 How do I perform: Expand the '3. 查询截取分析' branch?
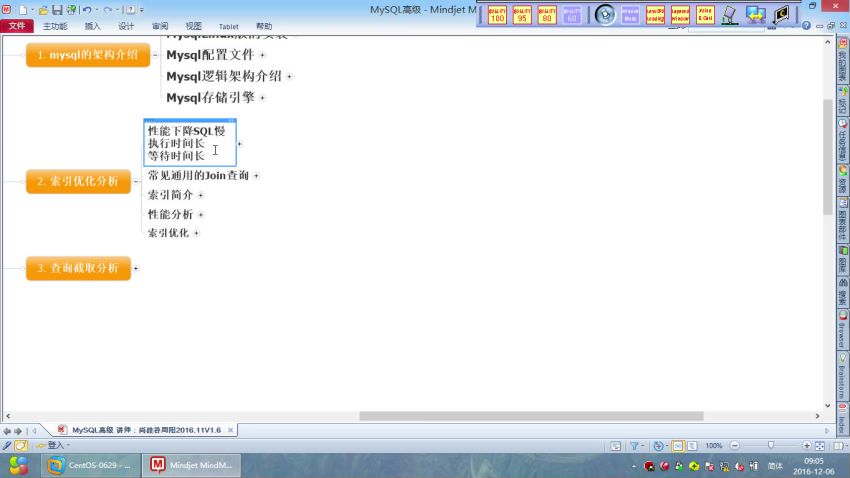pyautogui.click(x=136, y=268)
